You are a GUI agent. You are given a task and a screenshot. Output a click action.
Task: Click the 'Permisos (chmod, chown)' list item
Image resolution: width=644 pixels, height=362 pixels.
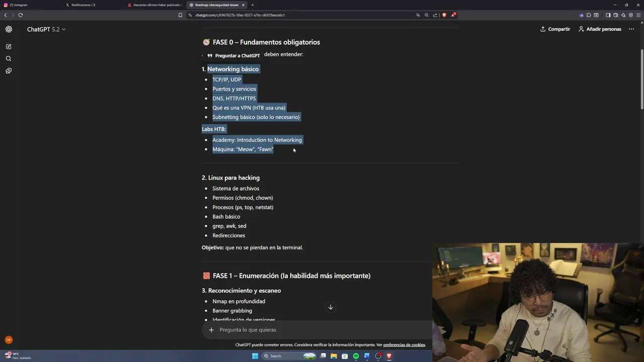pos(243,198)
